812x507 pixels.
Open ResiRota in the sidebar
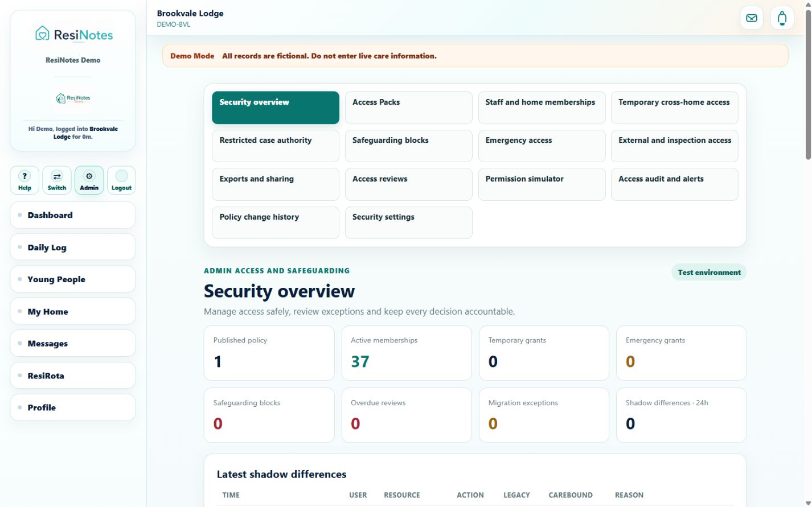pyautogui.click(x=73, y=376)
